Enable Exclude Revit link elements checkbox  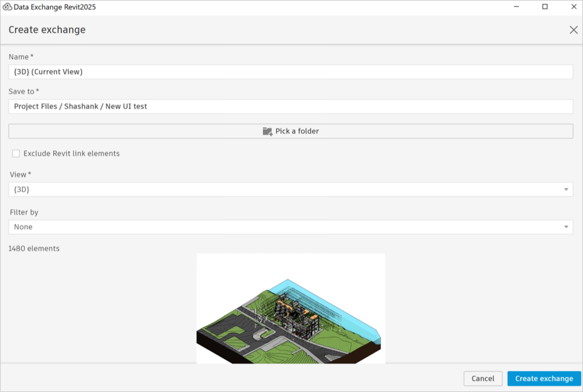[x=16, y=153]
